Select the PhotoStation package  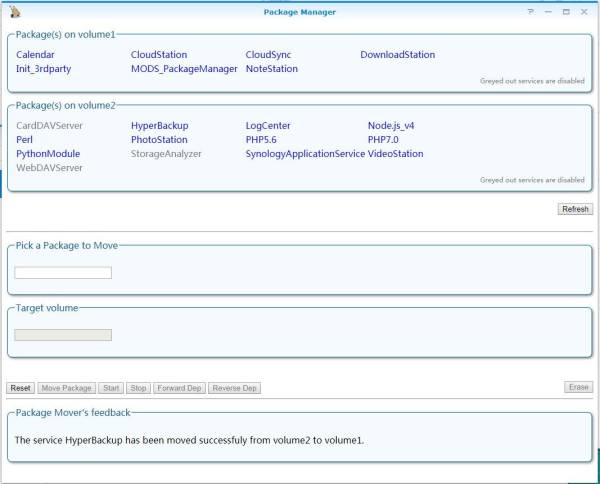[159, 140]
